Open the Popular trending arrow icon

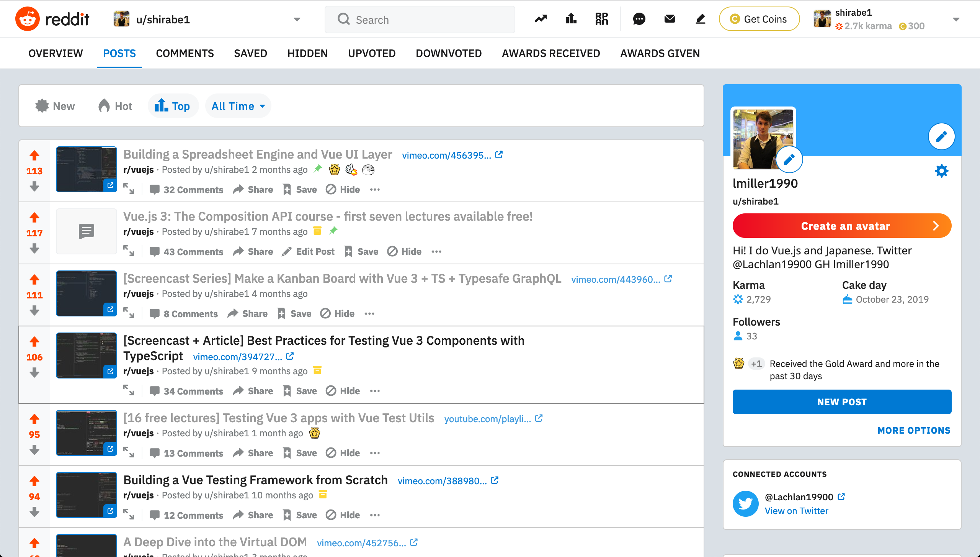[x=541, y=19]
